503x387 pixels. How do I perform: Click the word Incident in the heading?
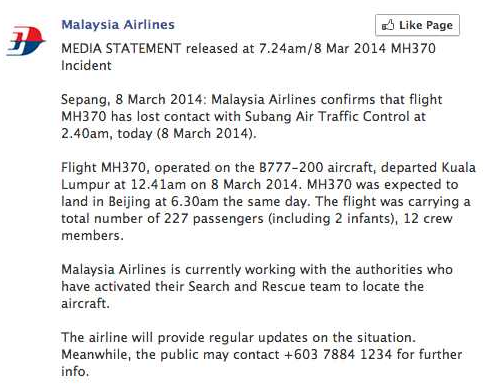(86, 65)
